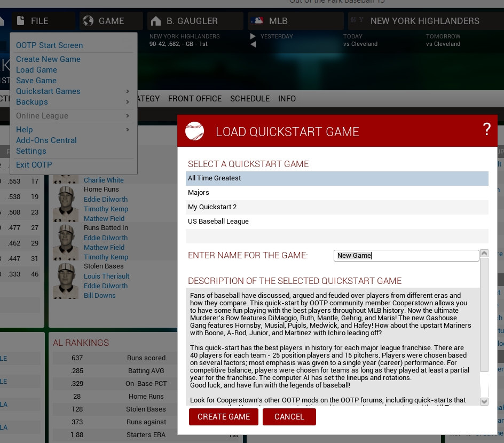Open Eddie Dilworth link under Home Runs
The width and height of the screenshot is (504, 443).
click(105, 200)
